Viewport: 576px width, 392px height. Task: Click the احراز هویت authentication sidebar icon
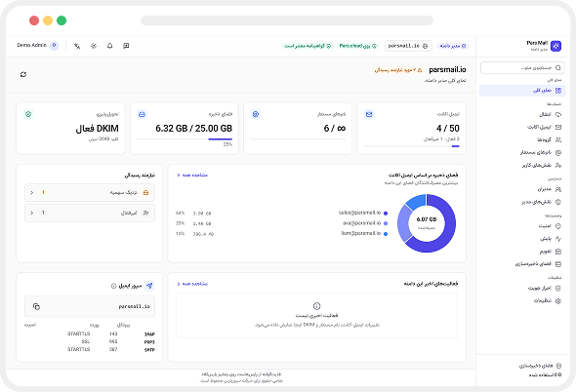point(558,288)
